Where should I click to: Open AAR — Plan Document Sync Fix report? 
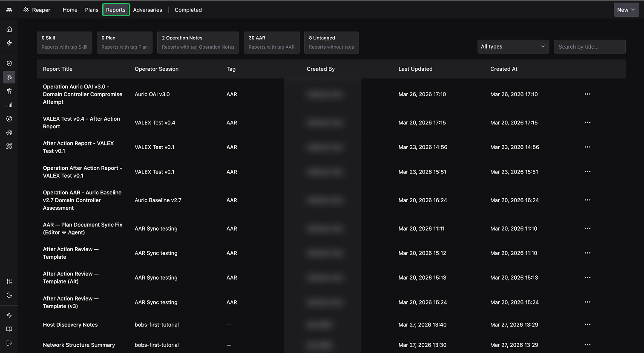pyautogui.click(x=83, y=229)
